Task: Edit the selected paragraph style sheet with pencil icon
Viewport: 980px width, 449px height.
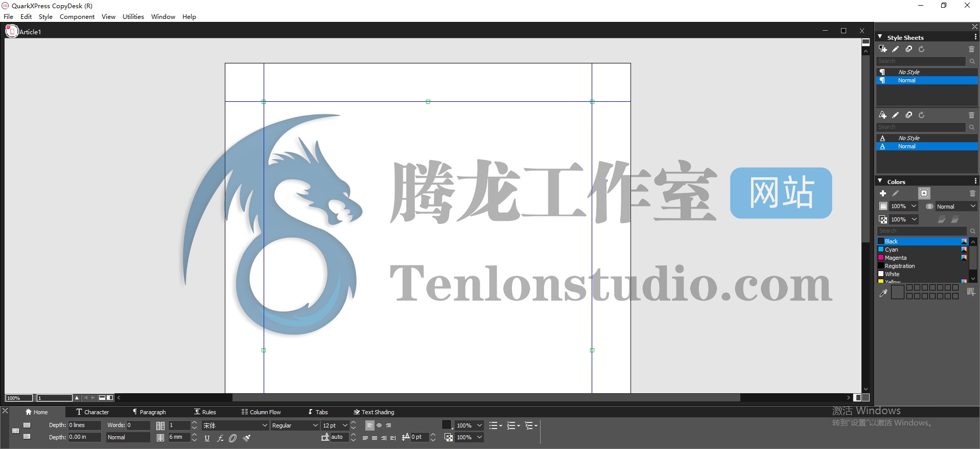Action: click(896, 49)
